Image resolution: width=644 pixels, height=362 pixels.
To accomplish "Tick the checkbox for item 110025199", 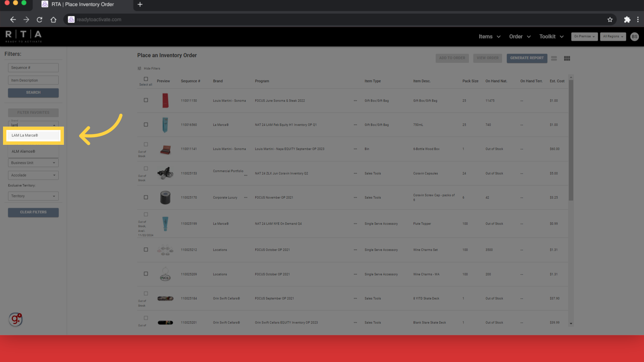I will (x=146, y=215).
